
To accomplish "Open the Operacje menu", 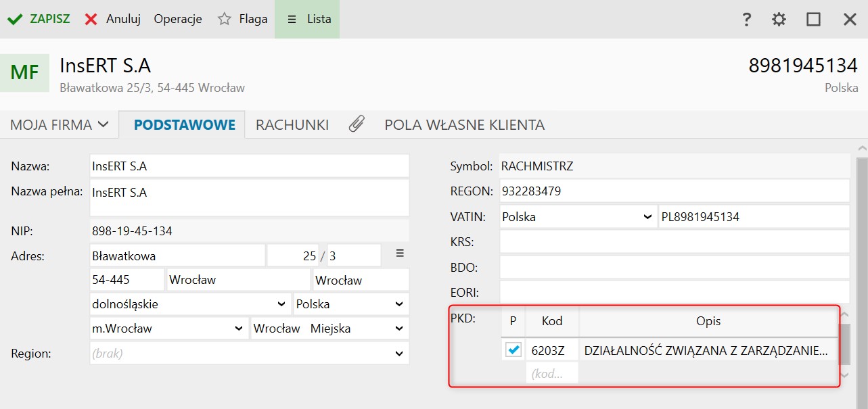I will click(x=178, y=20).
